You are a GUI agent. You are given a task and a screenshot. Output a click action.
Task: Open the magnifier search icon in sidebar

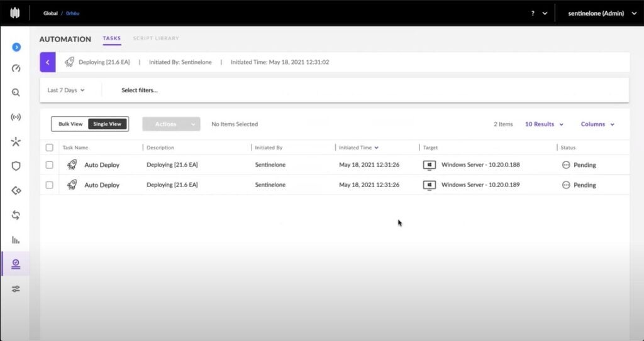tap(16, 92)
